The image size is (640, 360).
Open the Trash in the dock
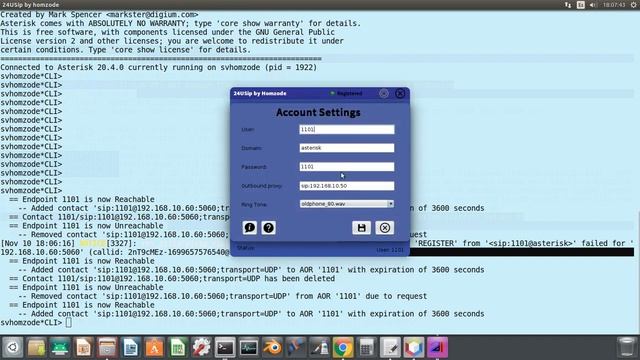point(626,348)
